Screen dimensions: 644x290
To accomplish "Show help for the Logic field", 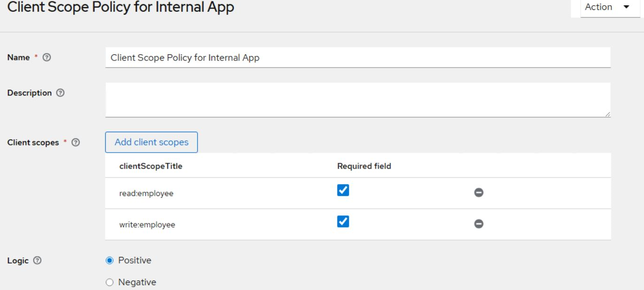I will [37, 261].
